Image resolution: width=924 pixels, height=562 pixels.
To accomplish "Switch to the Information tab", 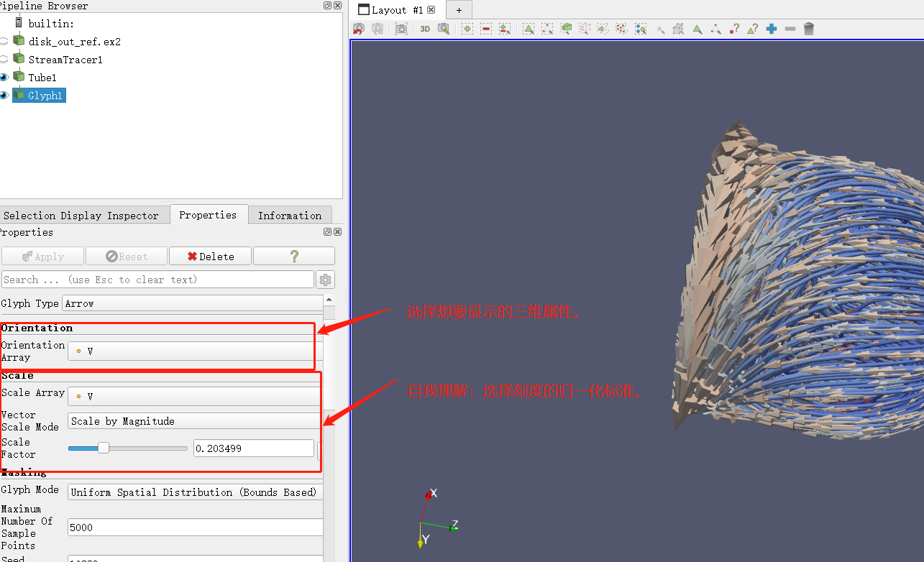I will pyautogui.click(x=291, y=215).
